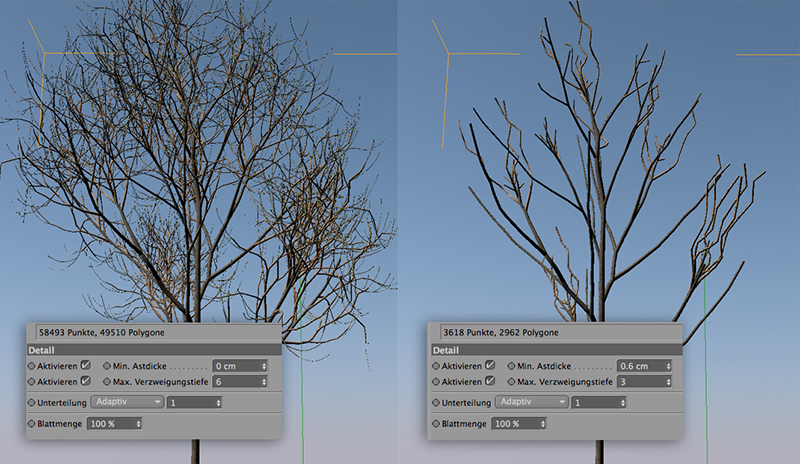Click the text '58493 Punkte, 49510 Polygone'
This screenshot has width=800, height=464.
[102, 332]
